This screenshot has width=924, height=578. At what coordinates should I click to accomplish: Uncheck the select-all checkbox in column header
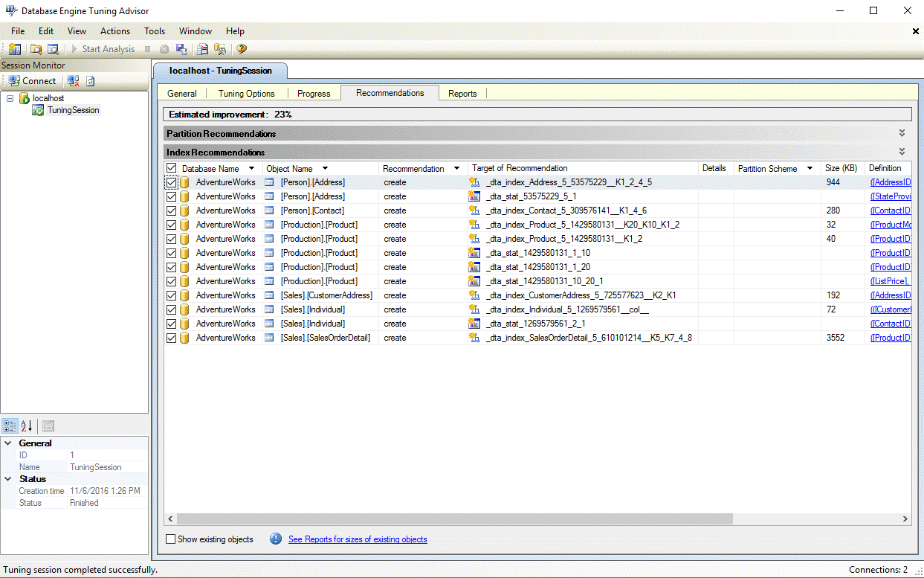[170, 168]
